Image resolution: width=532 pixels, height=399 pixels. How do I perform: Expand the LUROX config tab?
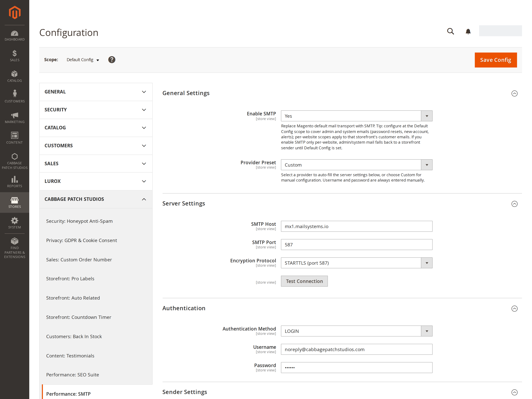tap(96, 181)
